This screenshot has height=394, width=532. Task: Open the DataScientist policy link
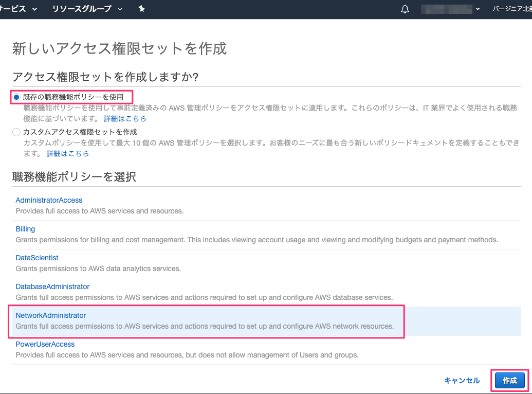(x=36, y=258)
